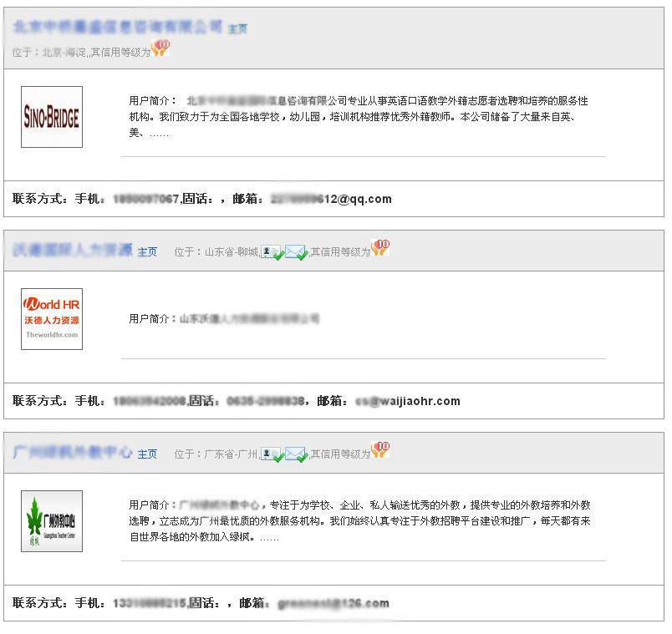Click credit level badge in Shandong listing

tap(380, 247)
